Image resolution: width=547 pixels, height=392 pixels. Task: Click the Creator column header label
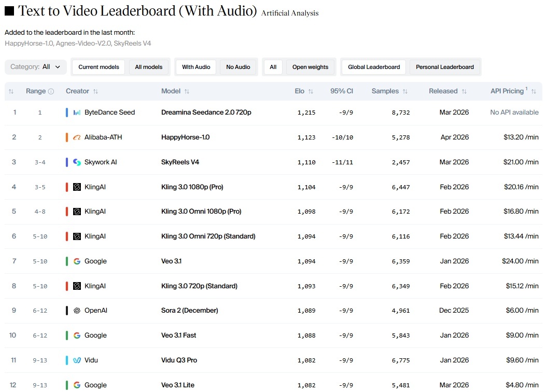[77, 91]
